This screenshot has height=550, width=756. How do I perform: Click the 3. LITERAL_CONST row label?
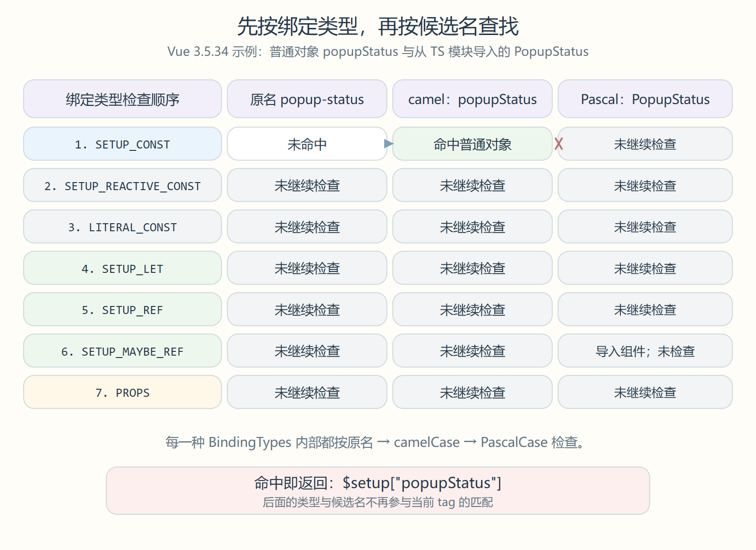(x=122, y=227)
